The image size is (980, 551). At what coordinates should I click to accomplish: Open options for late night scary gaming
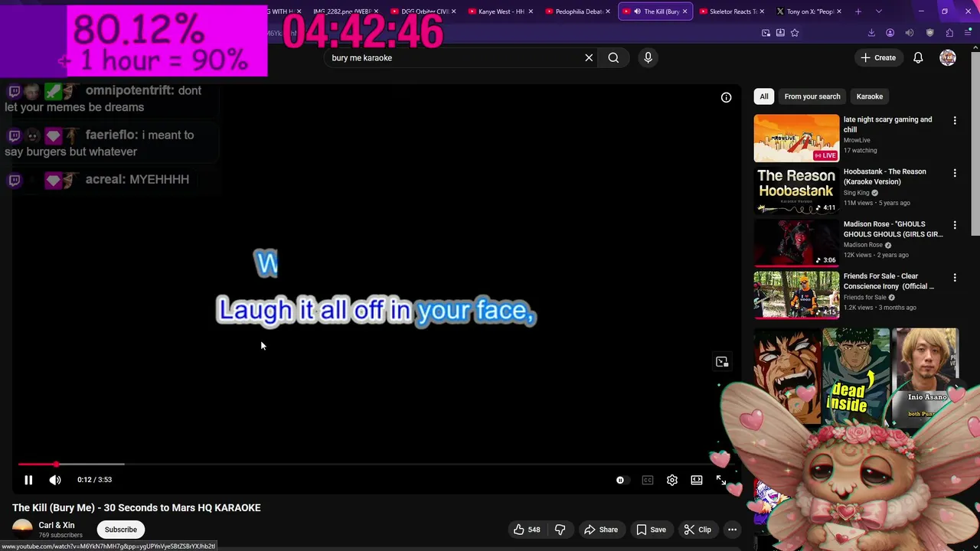click(955, 121)
